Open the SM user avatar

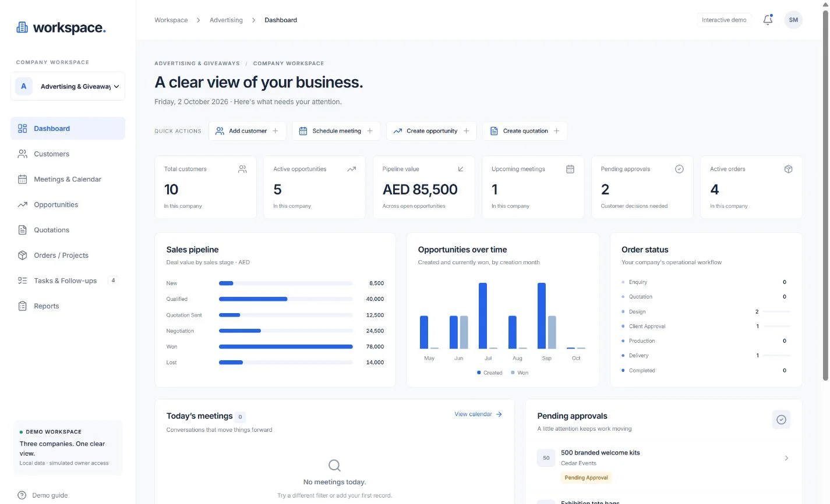[793, 20]
